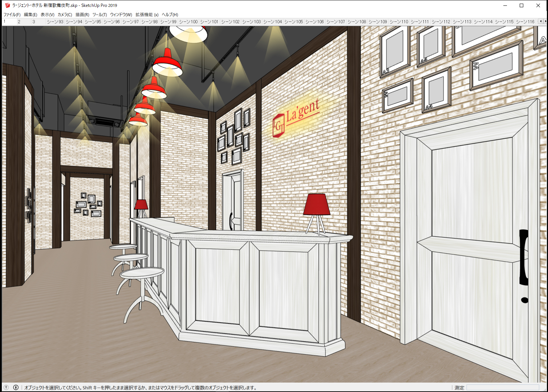Viewport: 548px width, 392px height.
Task: Open the カメラ(C) menu
Action: pos(65,15)
